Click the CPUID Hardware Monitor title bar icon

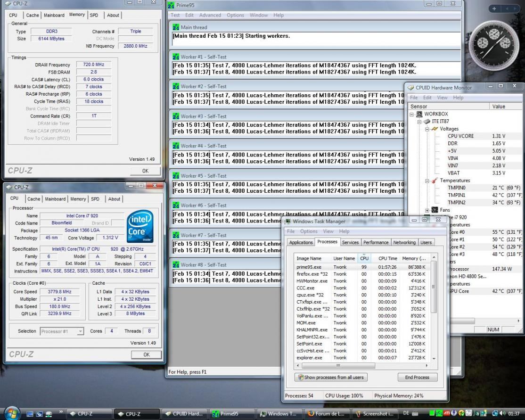tap(410, 87)
